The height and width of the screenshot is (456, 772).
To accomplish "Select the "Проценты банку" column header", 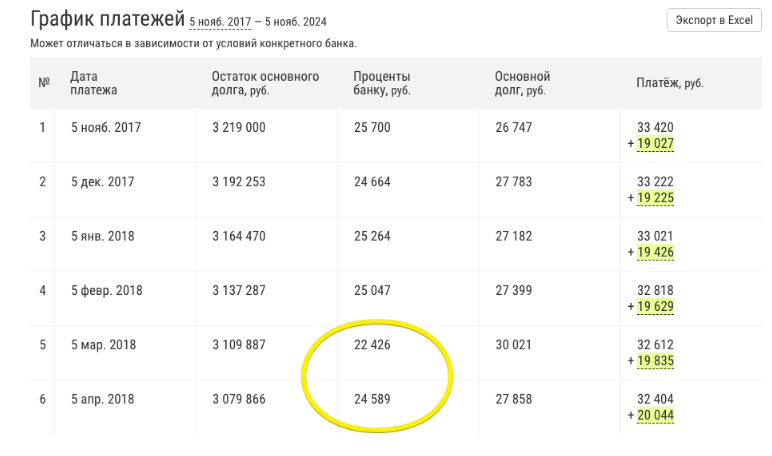I will pyautogui.click(x=382, y=83).
